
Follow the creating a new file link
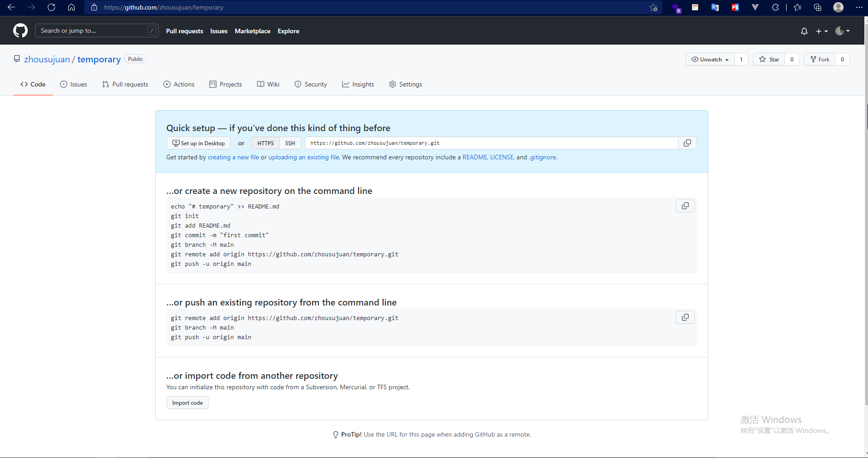[x=233, y=157]
